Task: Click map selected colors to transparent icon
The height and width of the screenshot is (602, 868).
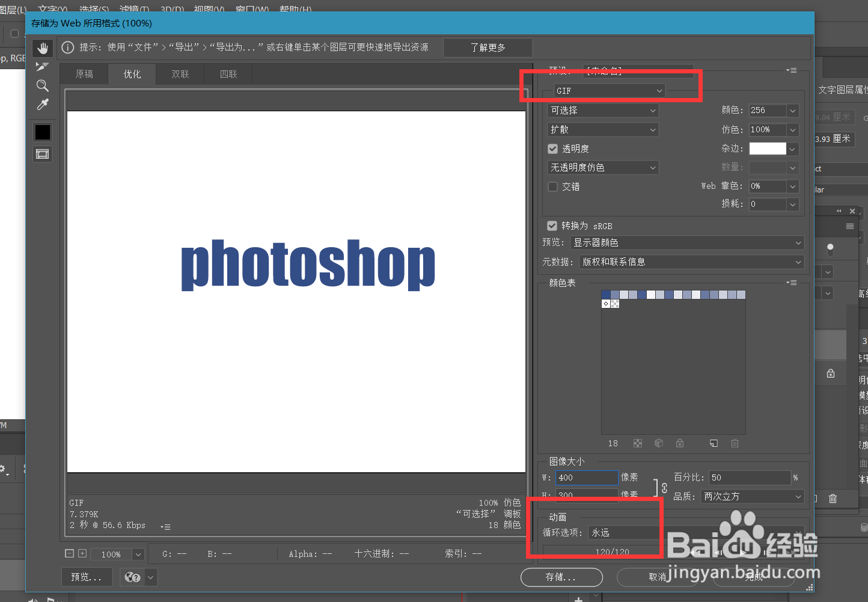Action: coord(637,443)
